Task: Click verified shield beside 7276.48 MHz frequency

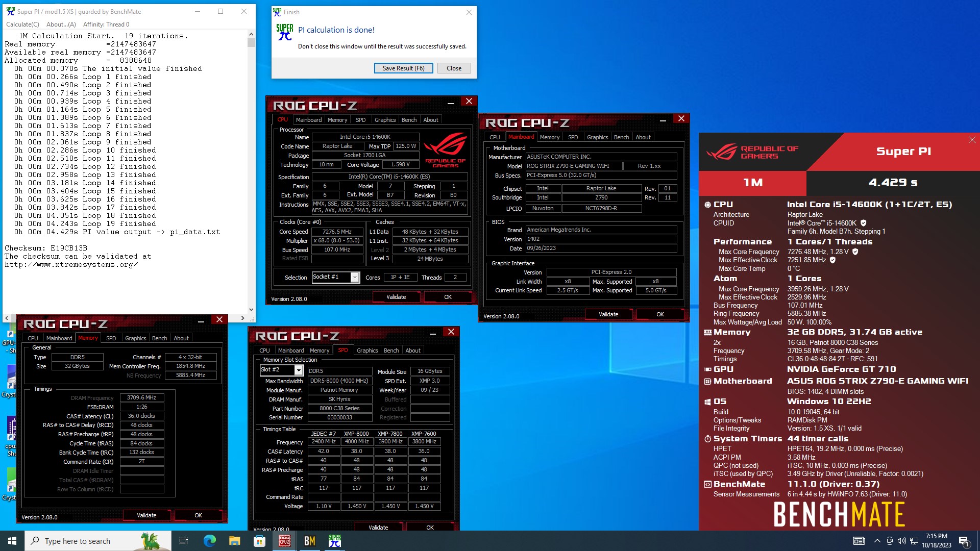Action: click(855, 252)
